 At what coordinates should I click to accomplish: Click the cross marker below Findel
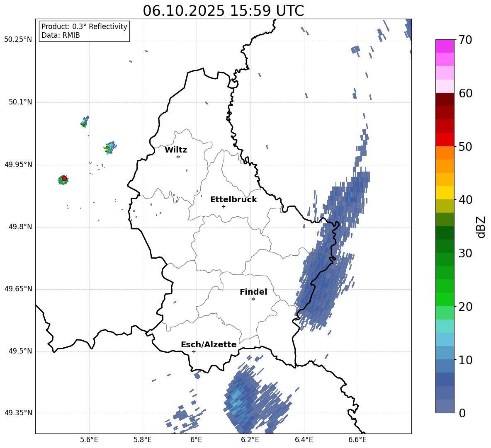(253, 299)
